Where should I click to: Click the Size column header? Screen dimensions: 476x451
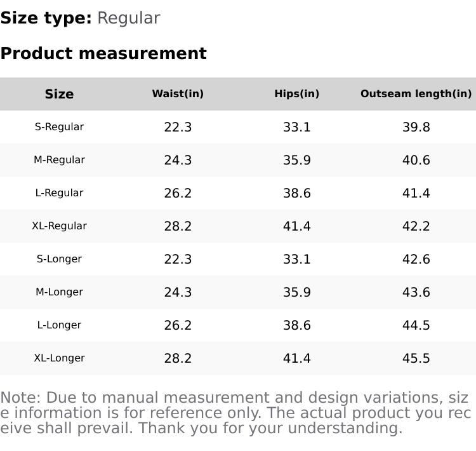point(59,94)
